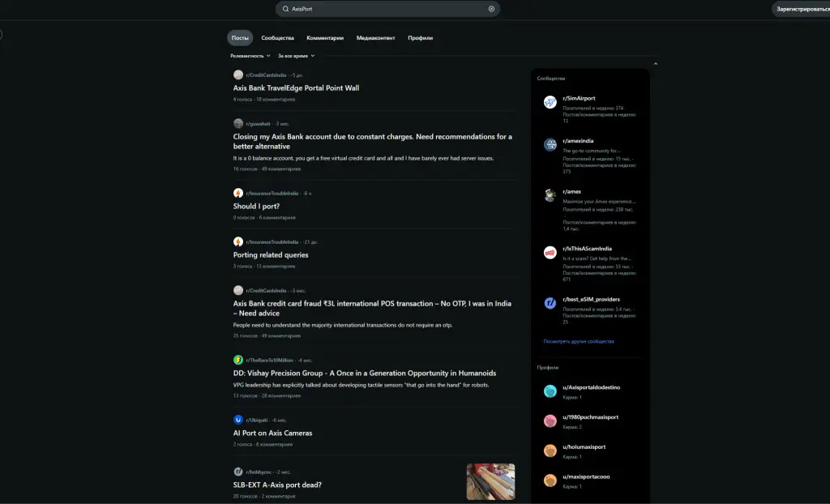
Task: Open the За все время time dropdown
Action: 297,56
